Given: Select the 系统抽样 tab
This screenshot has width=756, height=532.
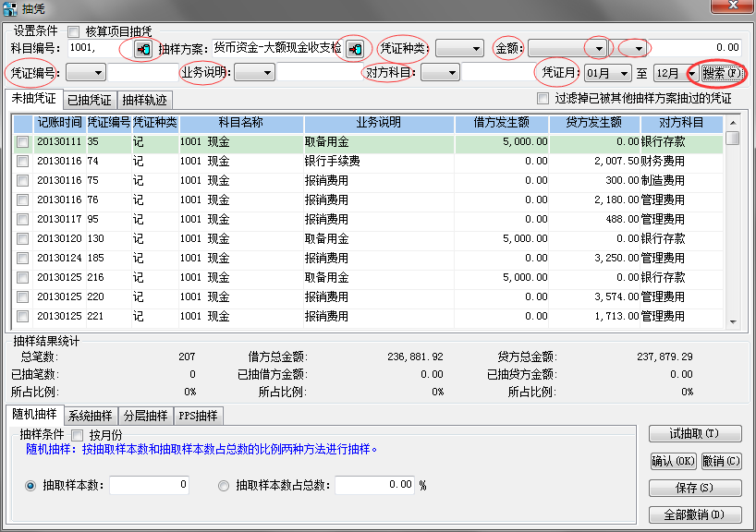Looking at the screenshot, I should [91, 416].
